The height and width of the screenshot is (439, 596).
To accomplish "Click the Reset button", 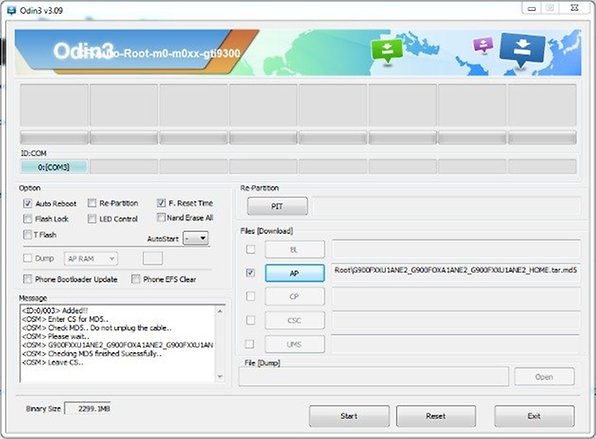I will click(x=436, y=416).
